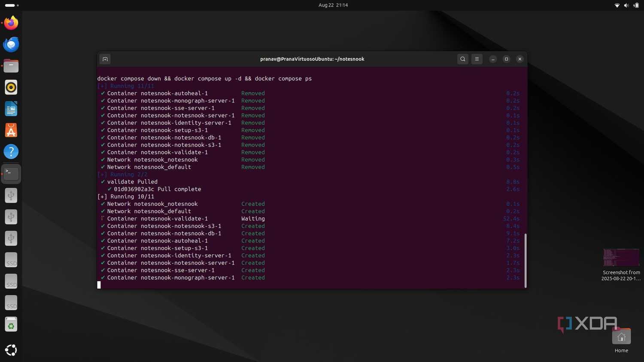The width and height of the screenshot is (644, 362).
Task: Maximize the terminal window
Action: pyautogui.click(x=506, y=59)
